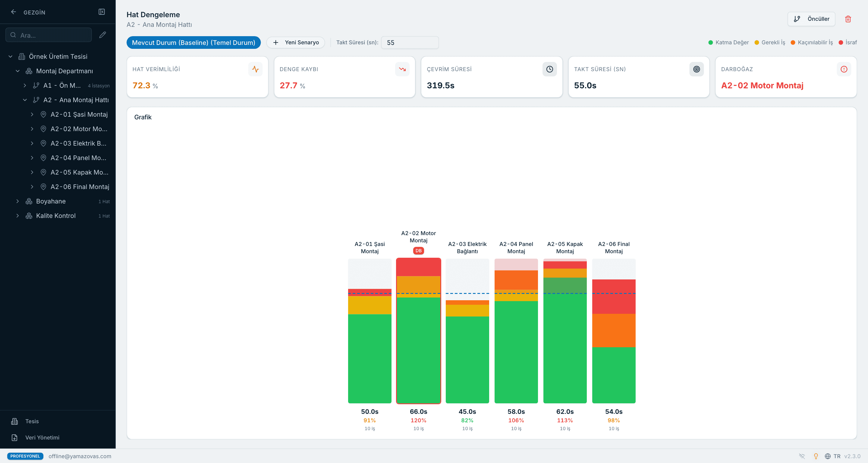Focus the Ara... search box
This screenshot has height=463, width=868.
tap(49, 35)
